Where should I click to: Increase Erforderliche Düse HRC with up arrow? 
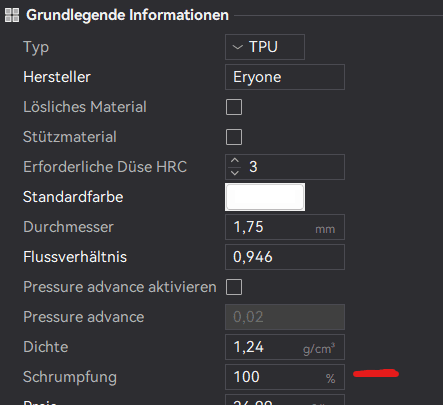(235, 161)
